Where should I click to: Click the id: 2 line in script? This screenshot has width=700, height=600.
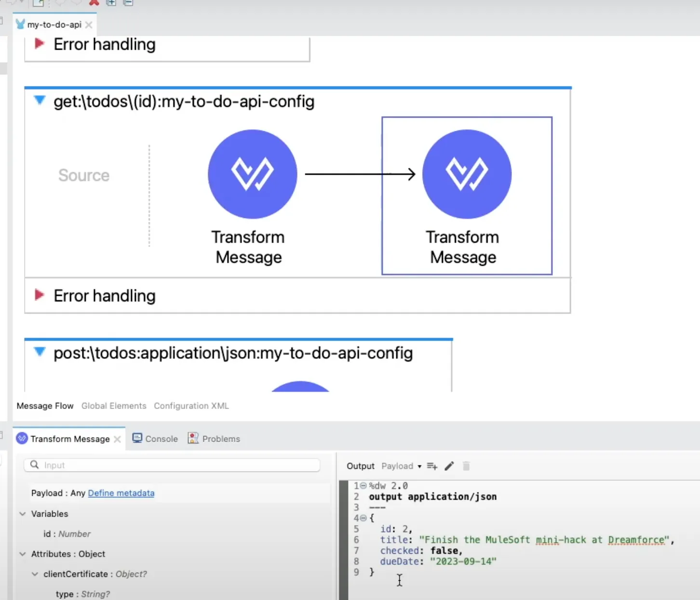click(x=396, y=529)
